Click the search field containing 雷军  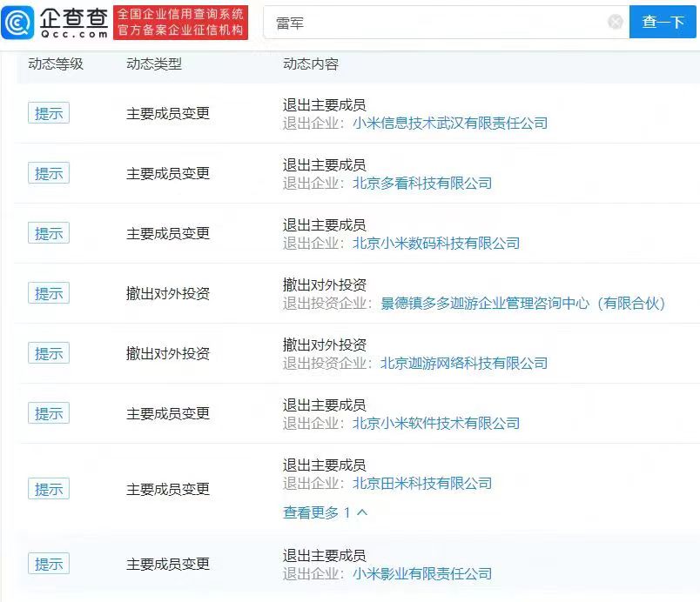435,23
